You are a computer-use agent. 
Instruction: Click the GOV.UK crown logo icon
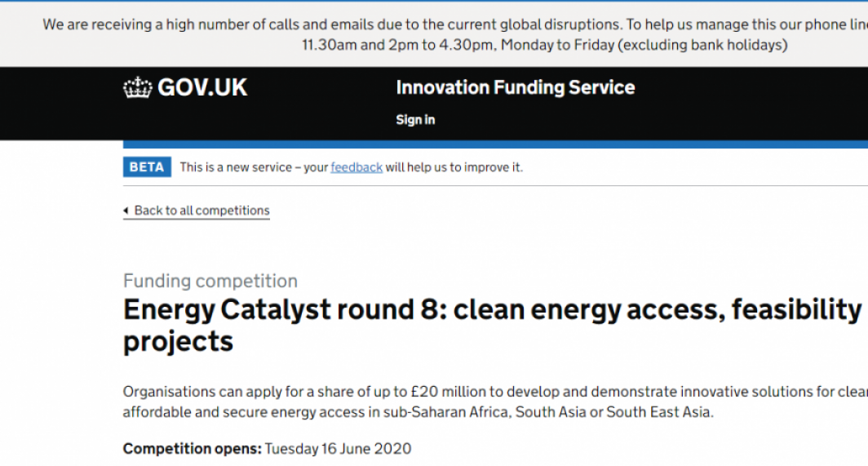click(x=137, y=88)
